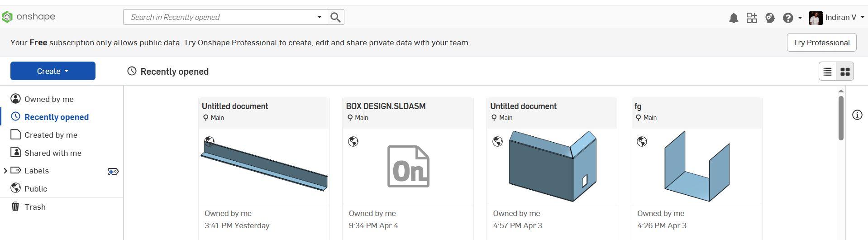Open the search filter dropdown arrow
Screen dimensions: 868x240
tap(319, 17)
